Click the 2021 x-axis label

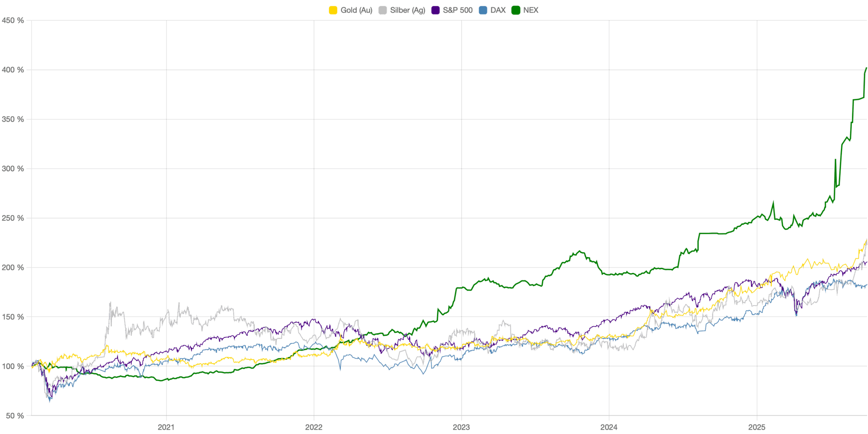(x=166, y=427)
